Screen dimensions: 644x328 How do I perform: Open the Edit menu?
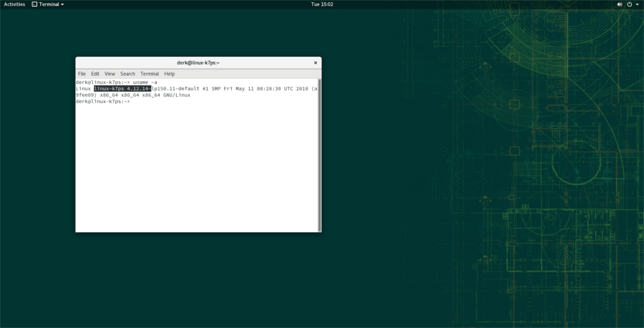[95, 74]
